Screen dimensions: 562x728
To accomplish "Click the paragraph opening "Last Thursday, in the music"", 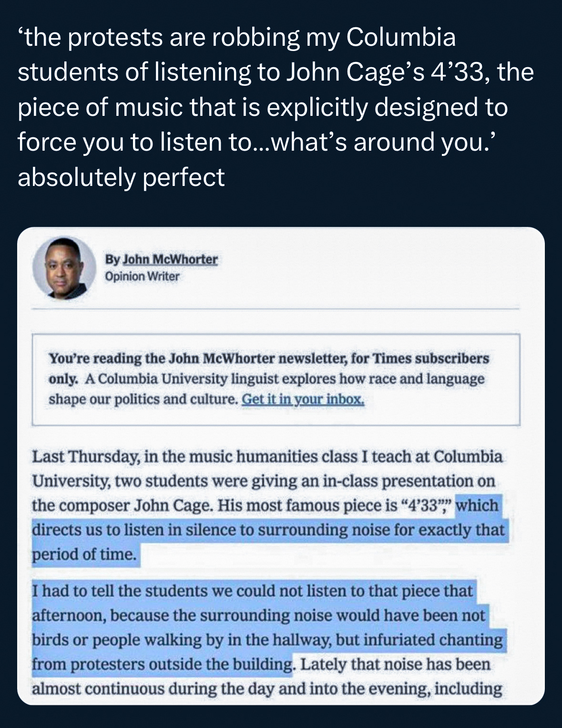I will pos(267,457).
